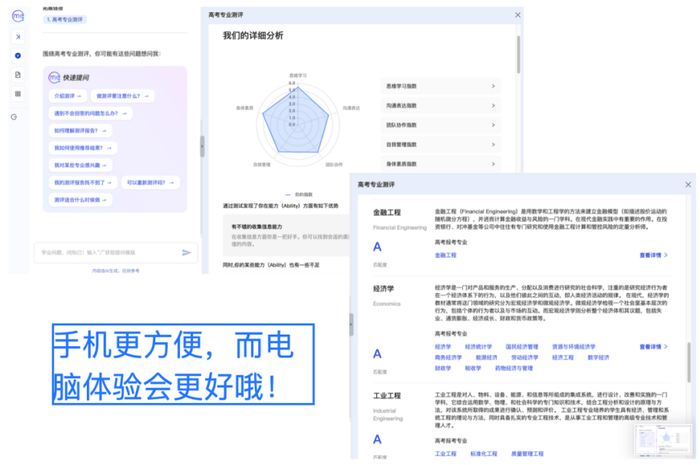Screen dimensions: 700x465
Task: Open the 税收学 major link
Action: click(x=473, y=368)
